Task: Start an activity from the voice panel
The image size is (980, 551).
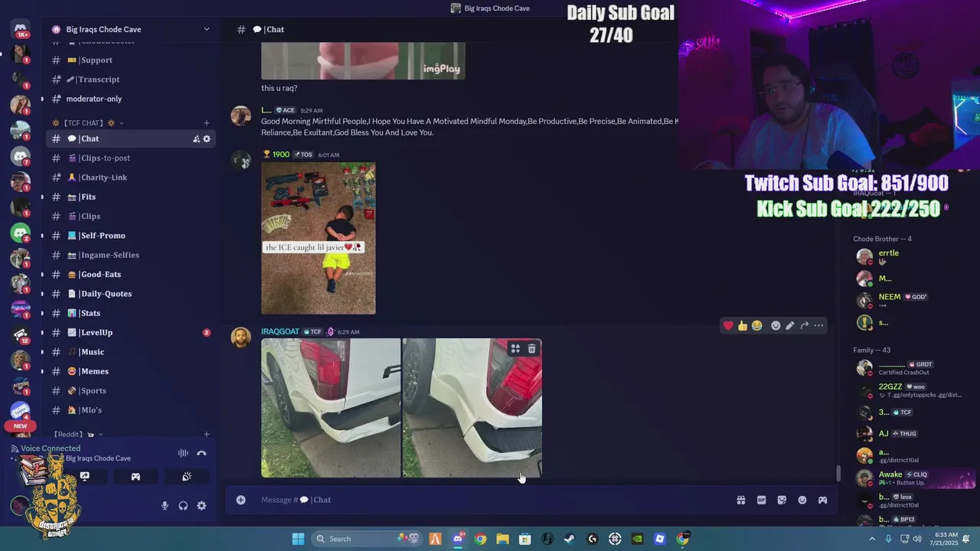Action: point(136,476)
